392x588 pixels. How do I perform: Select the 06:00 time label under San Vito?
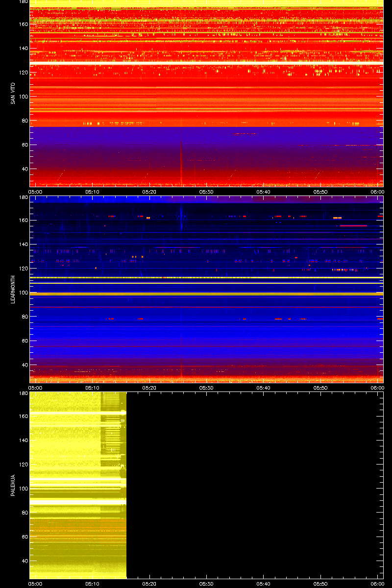[377, 192]
